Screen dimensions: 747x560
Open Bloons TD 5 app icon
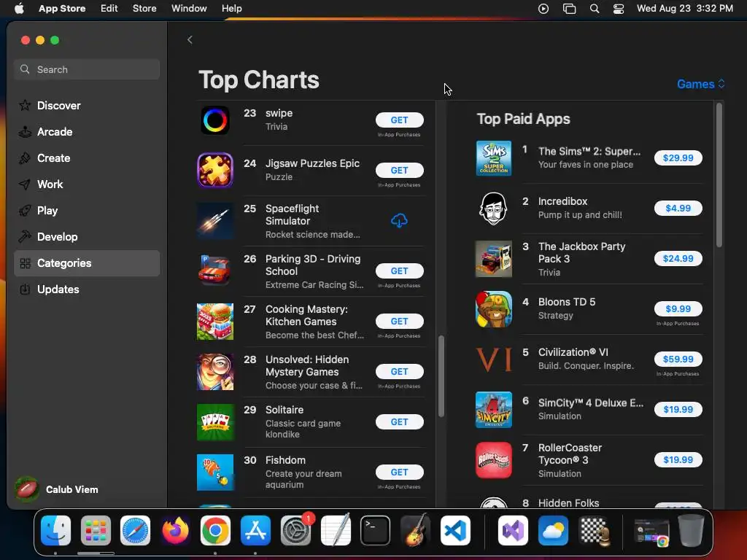(494, 309)
